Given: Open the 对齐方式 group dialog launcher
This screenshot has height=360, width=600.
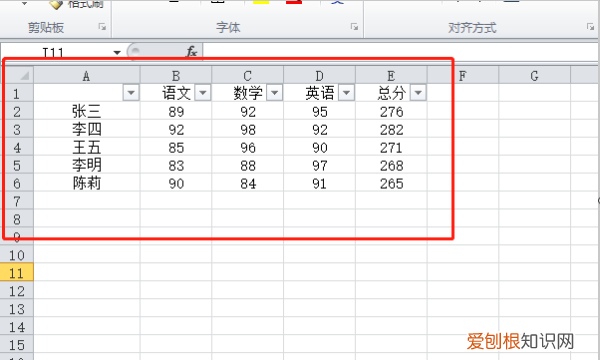Looking at the screenshot, I should point(590,27).
